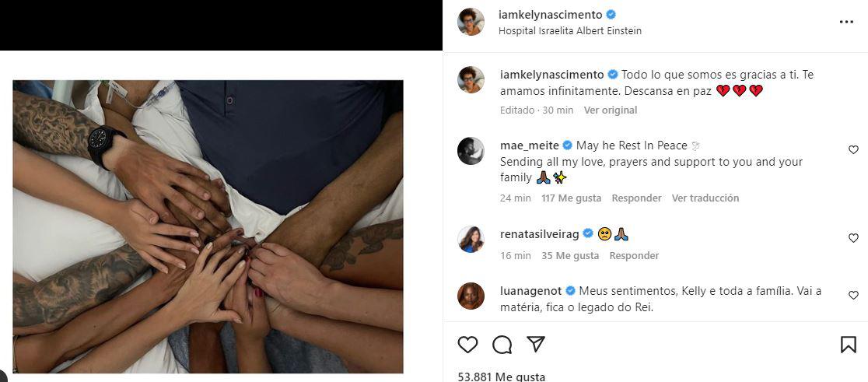Image resolution: width=868 pixels, height=382 pixels.
Task: Reply to renatasilveirag's comment
Action: pyautogui.click(x=634, y=256)
